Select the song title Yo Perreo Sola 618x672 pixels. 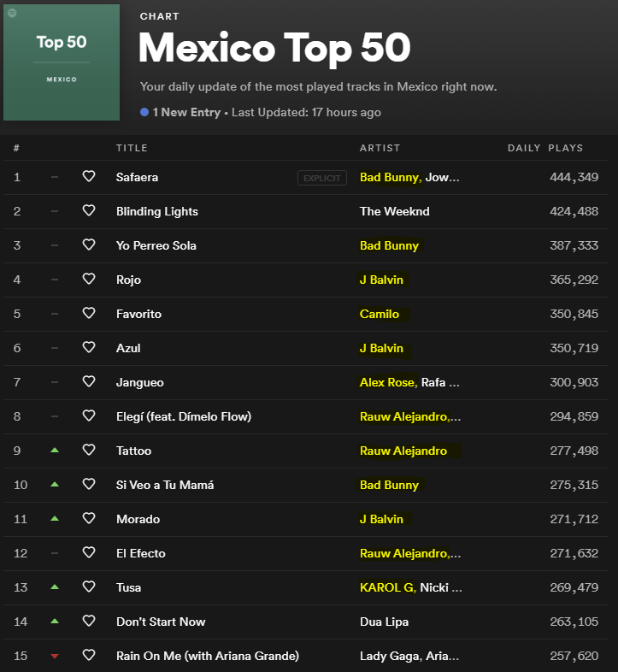click(x=156, y=245)
